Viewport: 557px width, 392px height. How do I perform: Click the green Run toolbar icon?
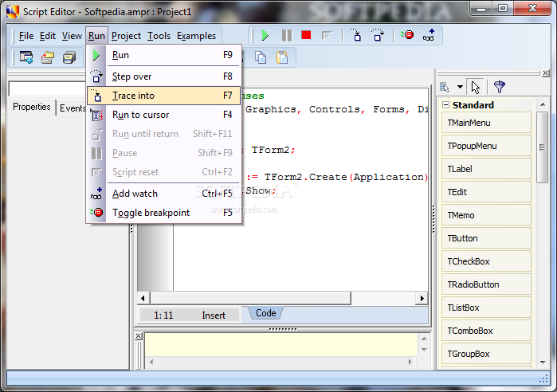click(265, 35)
